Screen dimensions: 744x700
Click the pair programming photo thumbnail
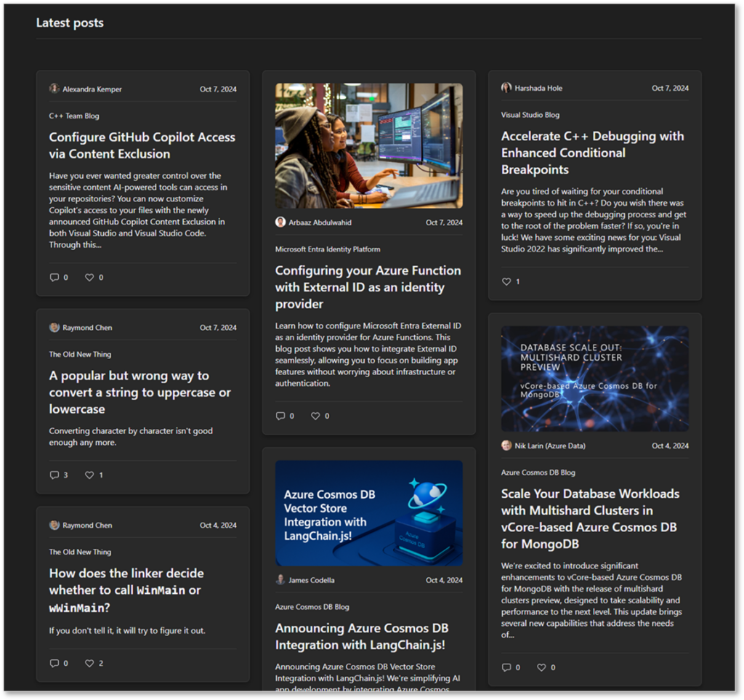368,145
